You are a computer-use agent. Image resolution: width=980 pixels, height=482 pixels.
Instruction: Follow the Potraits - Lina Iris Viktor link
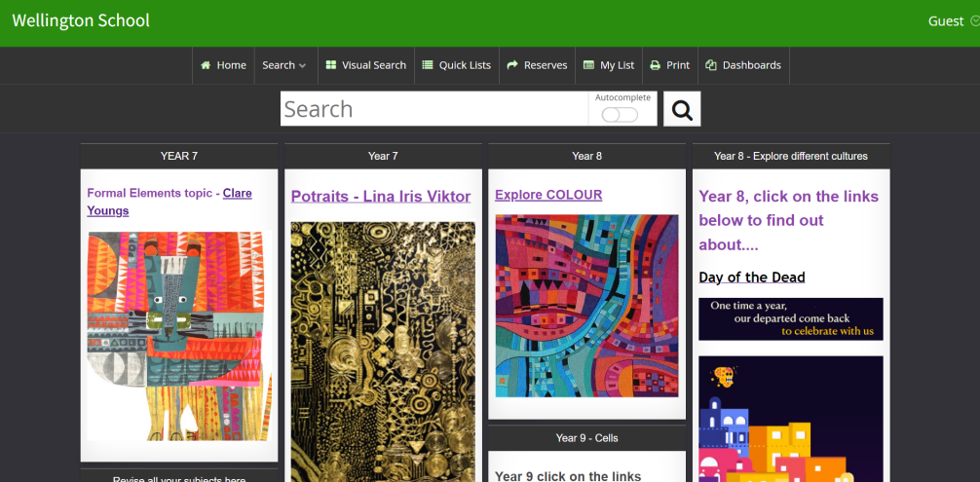[380, 196]
